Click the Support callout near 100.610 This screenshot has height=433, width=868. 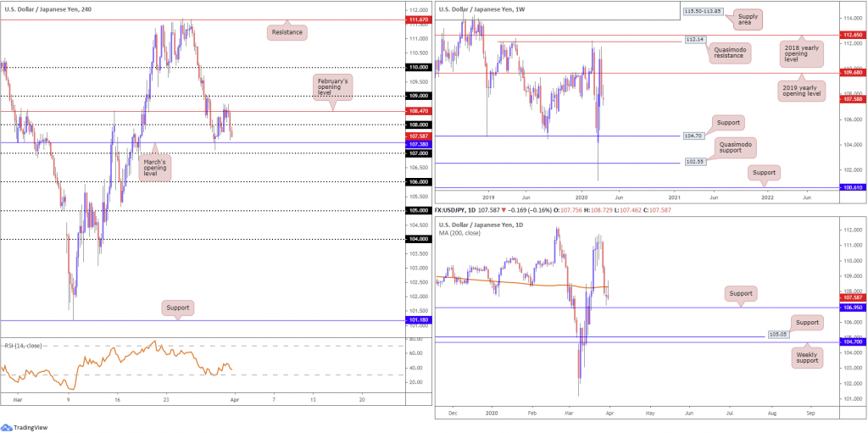pyautogui.click(x=765, y=172)
